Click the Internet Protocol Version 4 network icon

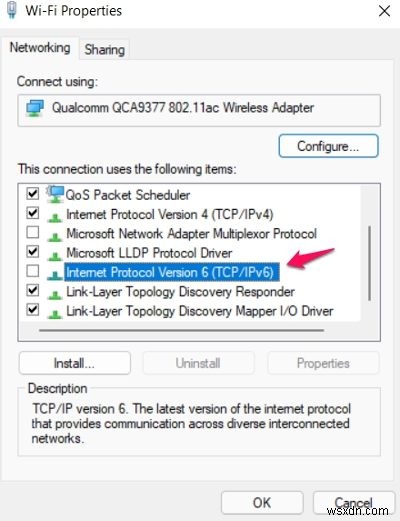(55, 218)
